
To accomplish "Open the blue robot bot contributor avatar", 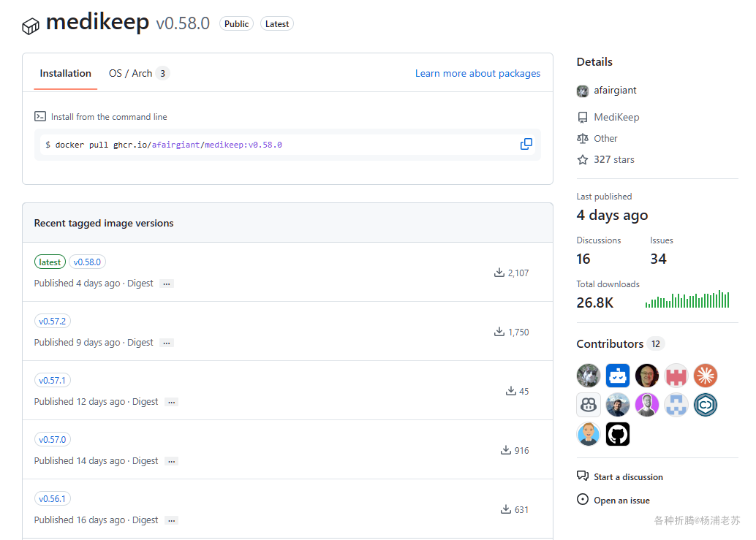I will [x=618, y=376].
